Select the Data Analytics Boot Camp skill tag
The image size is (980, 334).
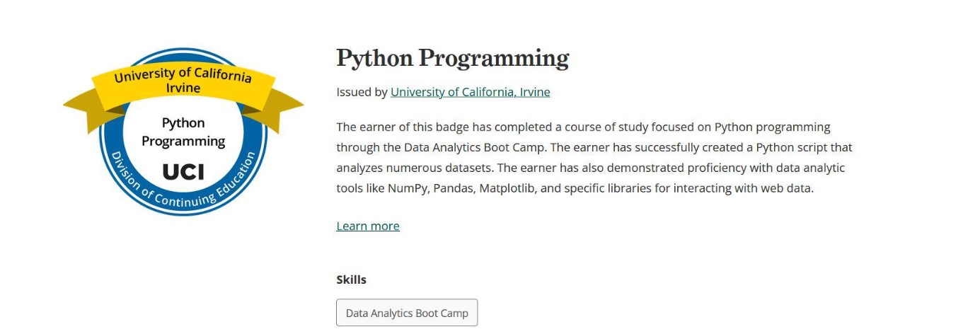[407, 313]
